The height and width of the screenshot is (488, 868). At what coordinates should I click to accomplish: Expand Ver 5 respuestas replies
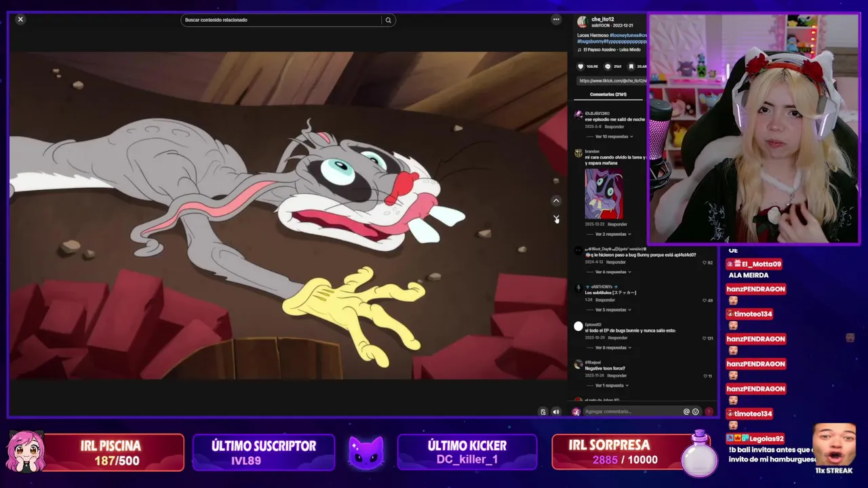612,310
